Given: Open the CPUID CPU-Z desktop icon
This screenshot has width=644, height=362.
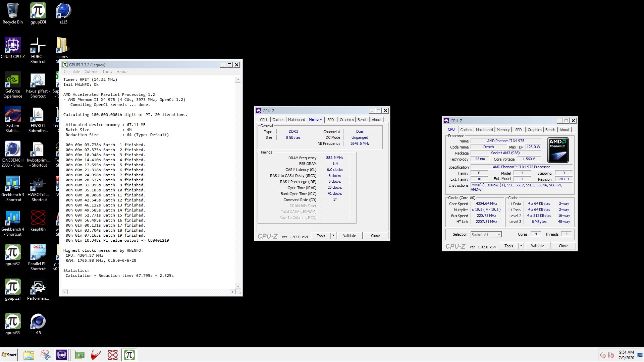Looking at the screenshot, I should (13, 48).
